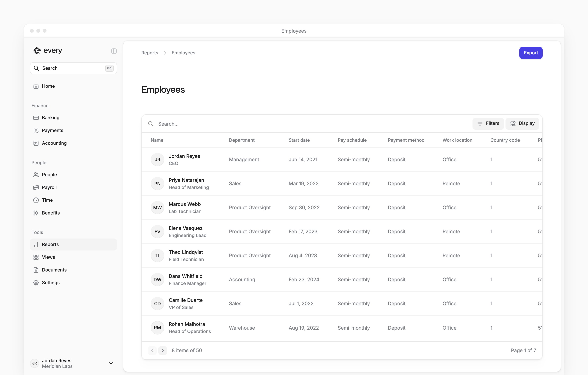Open Banking in the sidebar
Viewport: 588px width, 375px height.
[x=73, y=118]
